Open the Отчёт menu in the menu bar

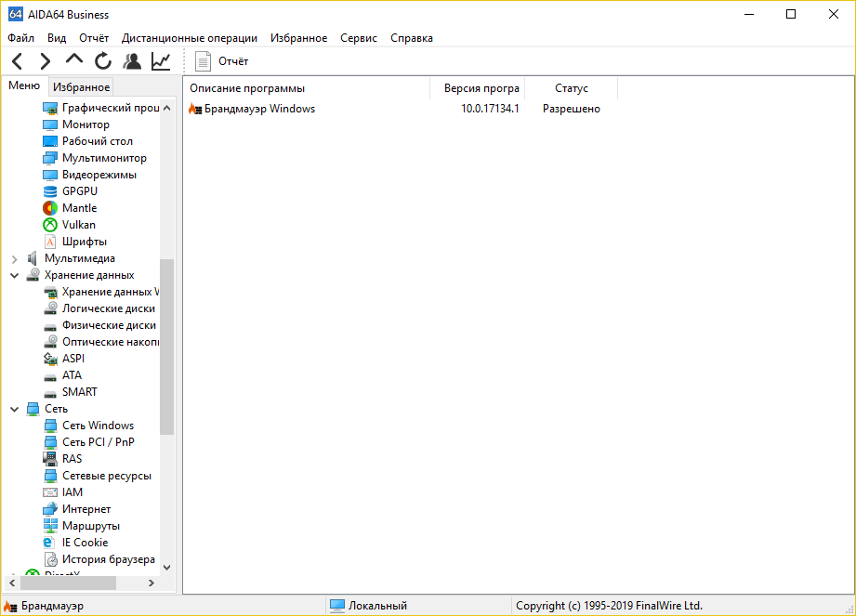click(x=94, y=38)
